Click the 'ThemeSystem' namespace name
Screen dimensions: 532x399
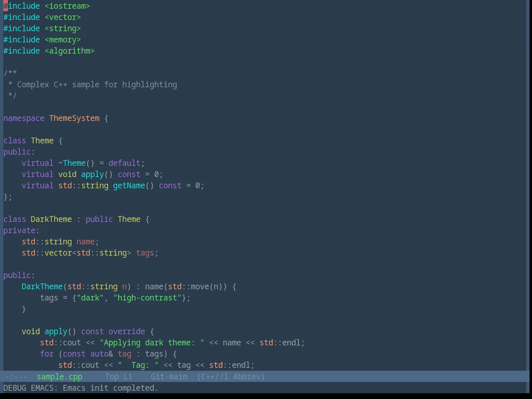point(74,118)
